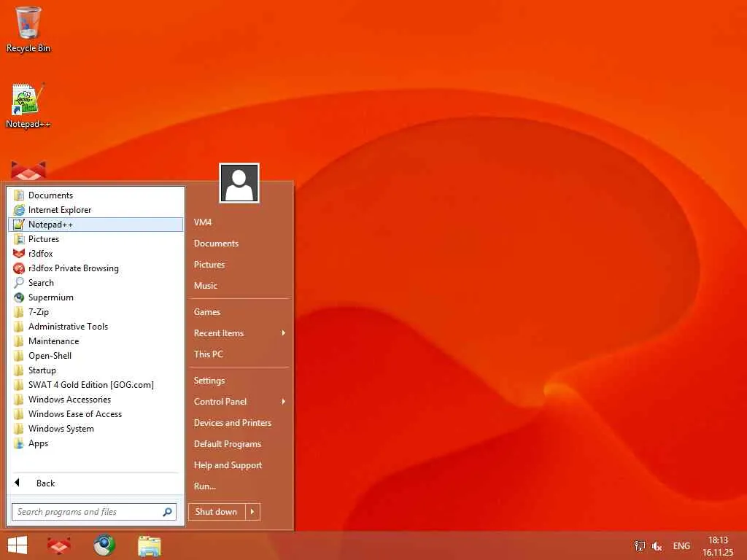Click the ENG language indicator

681,546
